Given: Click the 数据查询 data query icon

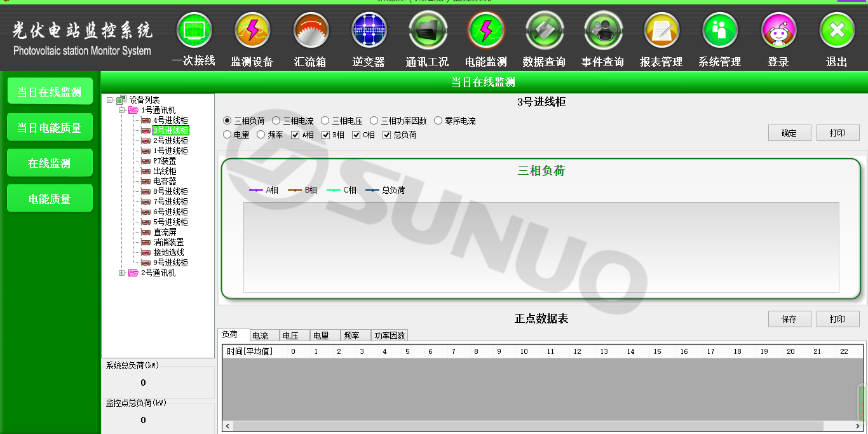Looking at the screenshot, I should pos(544,31).
